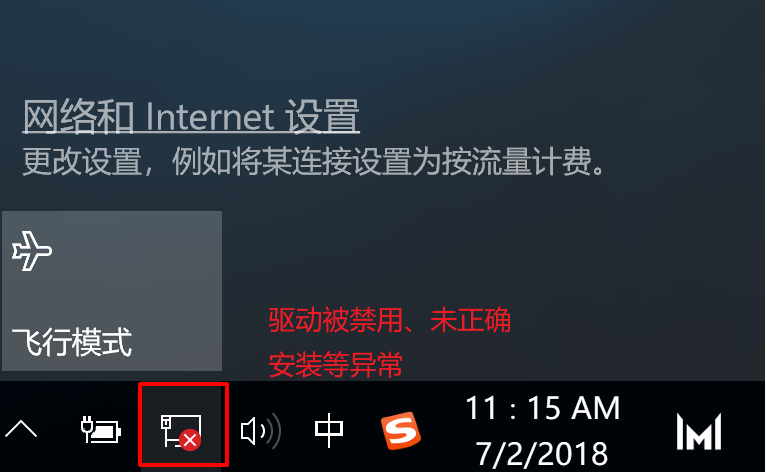The height and width of the screenshot is (472, 767).
Task: Click the red 安装等异常 annotation line
Action: pyautogui.click(x=336, y=364)
